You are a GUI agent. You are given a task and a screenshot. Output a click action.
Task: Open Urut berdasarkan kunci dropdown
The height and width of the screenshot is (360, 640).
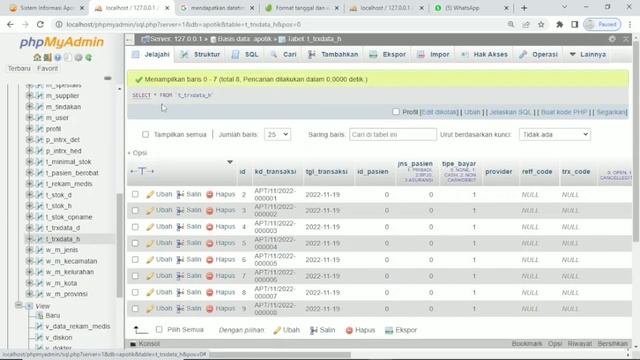pos(555,134)
